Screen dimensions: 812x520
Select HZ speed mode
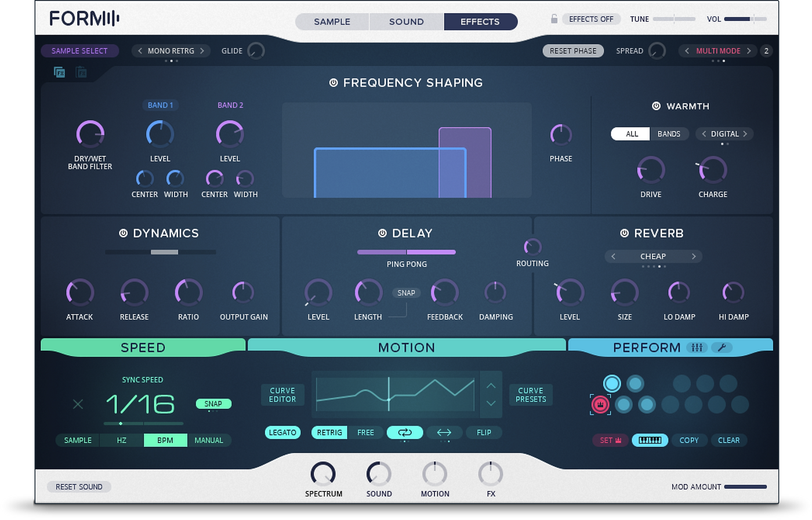tap(121, 441)
